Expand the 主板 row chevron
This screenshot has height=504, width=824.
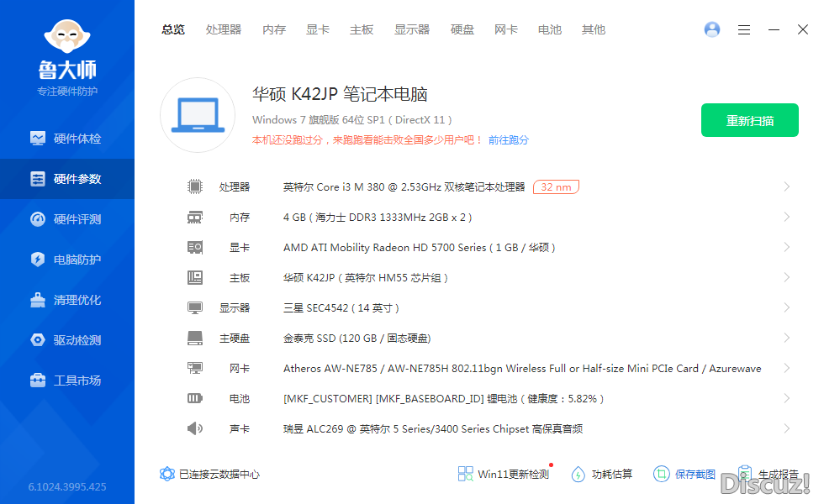(x=787, y=277)
